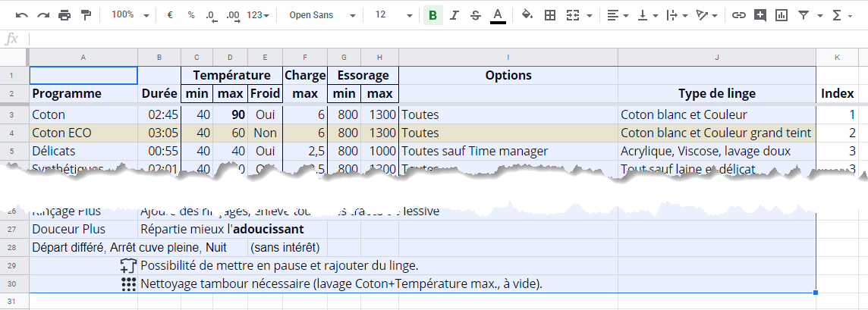Open the Horizontal align dropdown
This screenshot has height=310, width=868.
click(617, 15)
